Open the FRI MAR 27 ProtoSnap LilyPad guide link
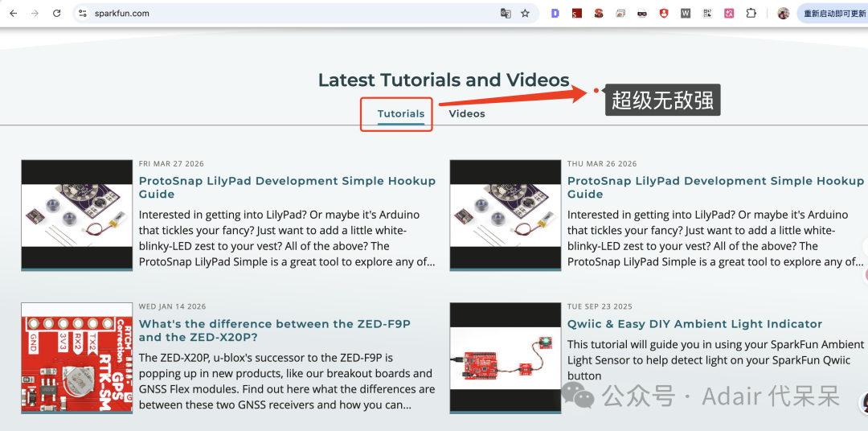Screen dimensions: 868x431 point(287,187)
